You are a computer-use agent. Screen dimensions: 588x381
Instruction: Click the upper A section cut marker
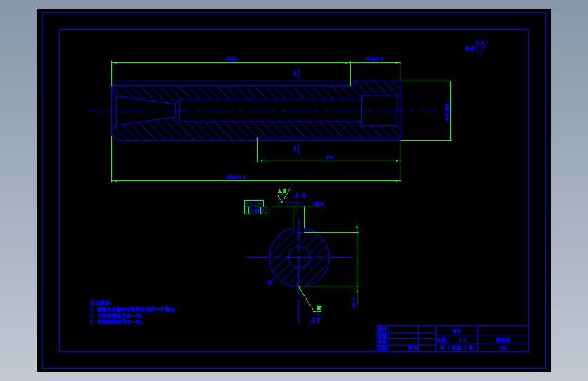295,73
